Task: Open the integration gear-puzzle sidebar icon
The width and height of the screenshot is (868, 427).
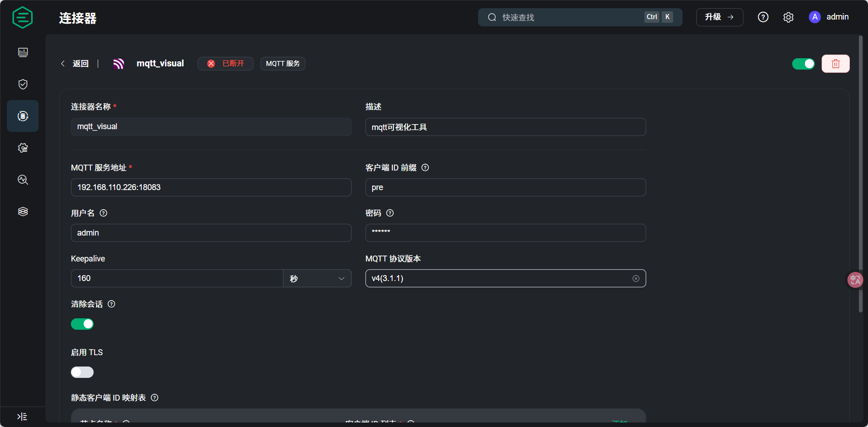Action: click(23, 148)
